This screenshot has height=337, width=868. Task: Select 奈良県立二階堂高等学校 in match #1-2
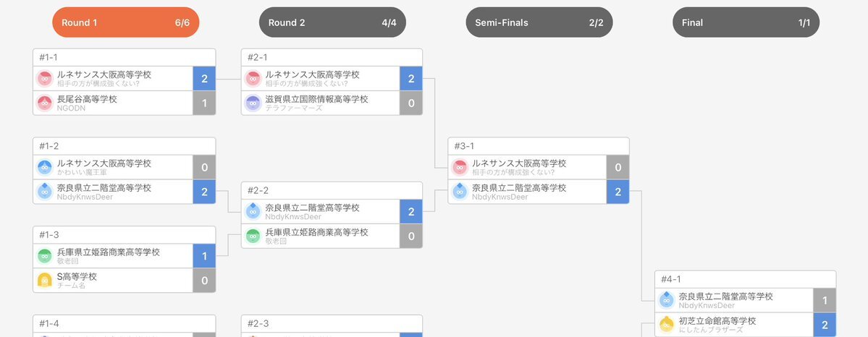point(113,192)
